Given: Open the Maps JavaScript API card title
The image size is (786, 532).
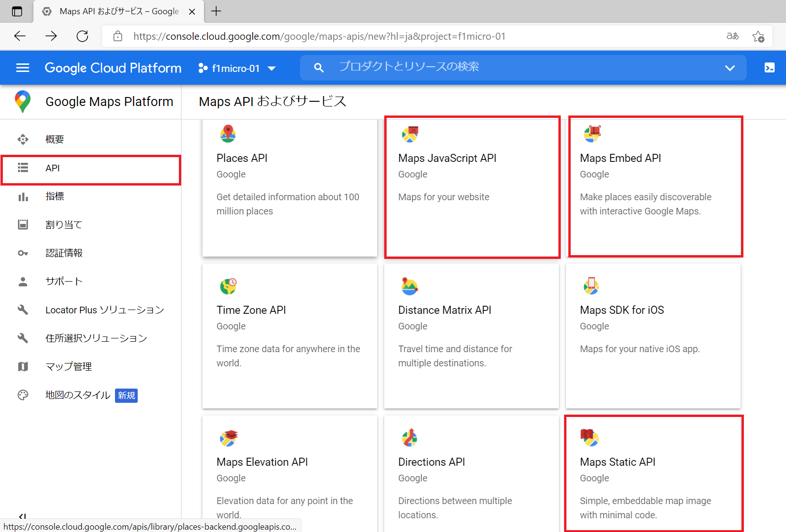Looking at the screenshot, I should coord(447,158).
